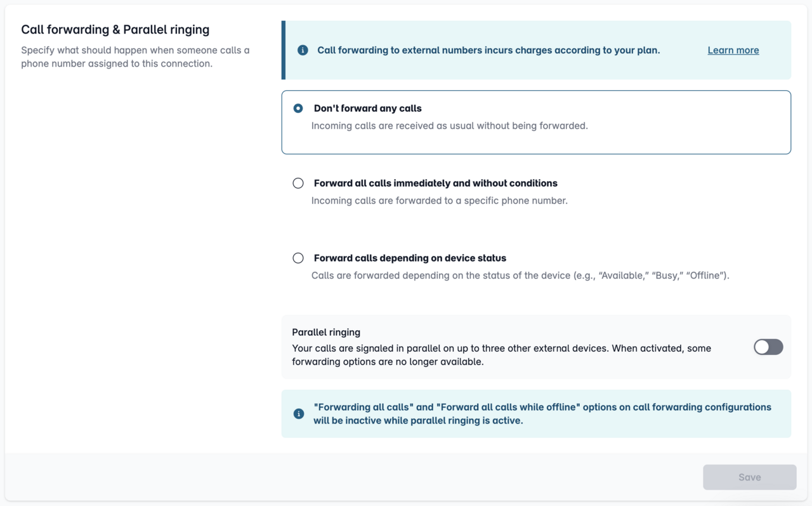The height and width of the screenshot is (506, 812).
Task: Click the info icon in charges banner
Action: [x=303, y=50]
